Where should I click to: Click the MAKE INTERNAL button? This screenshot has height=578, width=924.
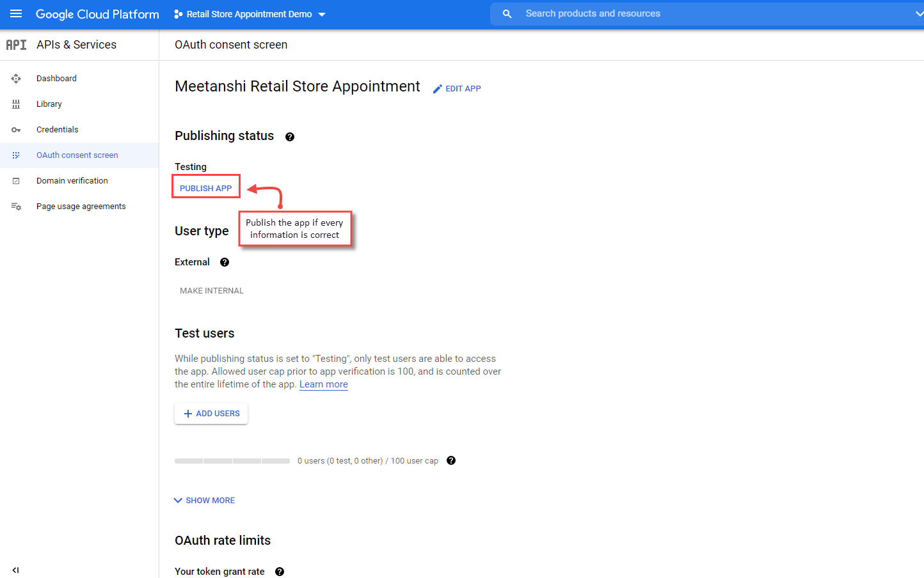[x=212, y=291]
